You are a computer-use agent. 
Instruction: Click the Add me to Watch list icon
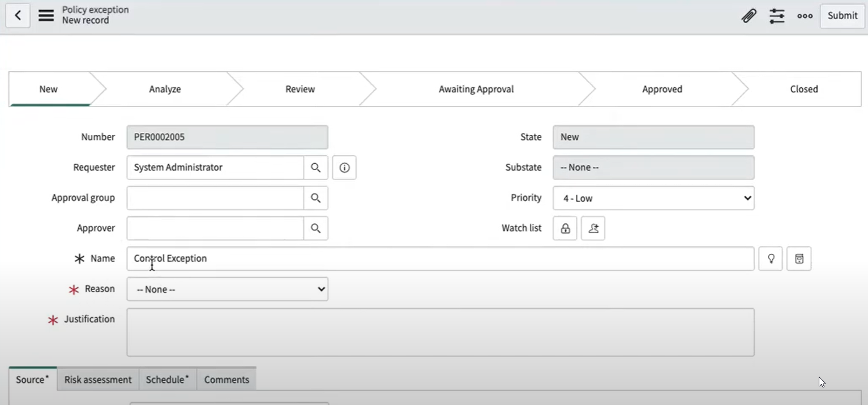tap(593, 228)
